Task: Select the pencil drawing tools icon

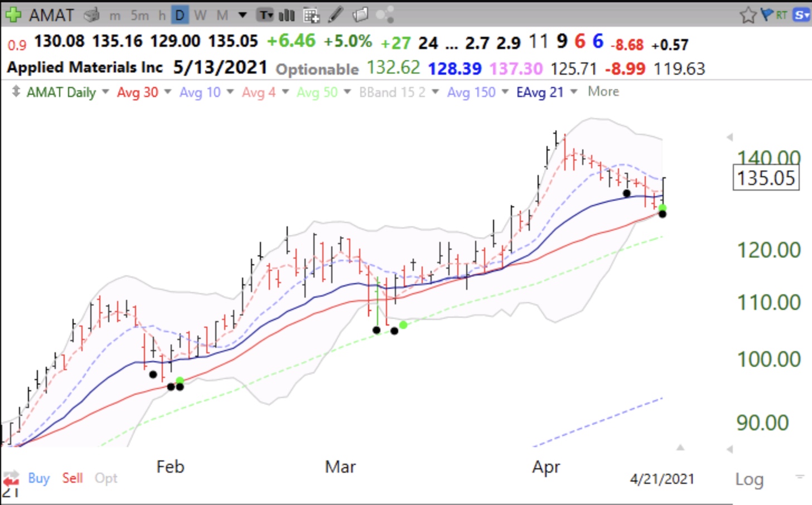Action: click(x=335, y=14)
